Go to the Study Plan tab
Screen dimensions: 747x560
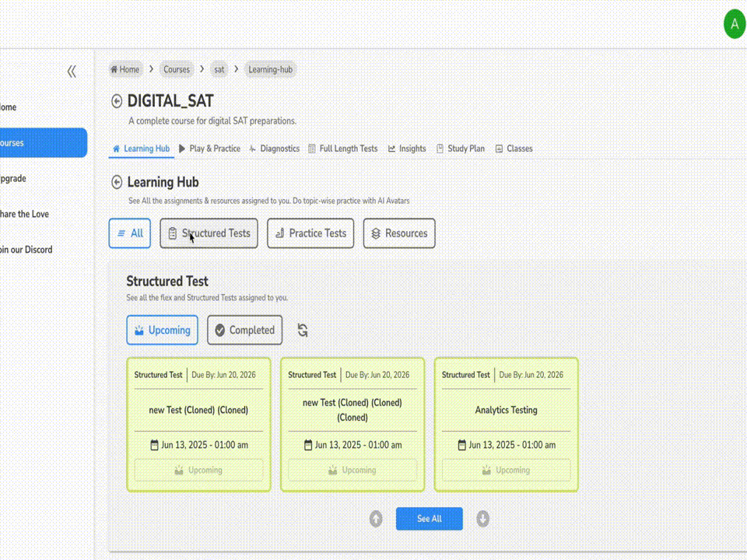461,149
